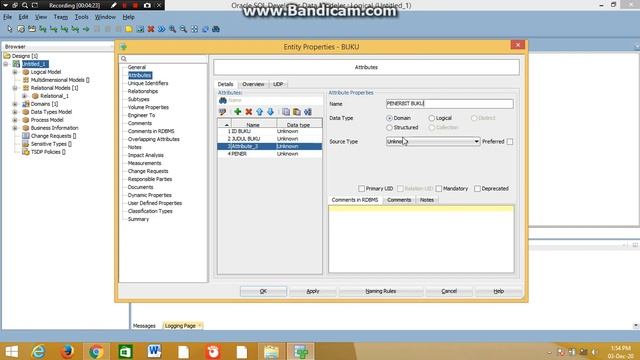Tick the Preferred checkbox
640x360 pixels.
click(x=510, y=142)
